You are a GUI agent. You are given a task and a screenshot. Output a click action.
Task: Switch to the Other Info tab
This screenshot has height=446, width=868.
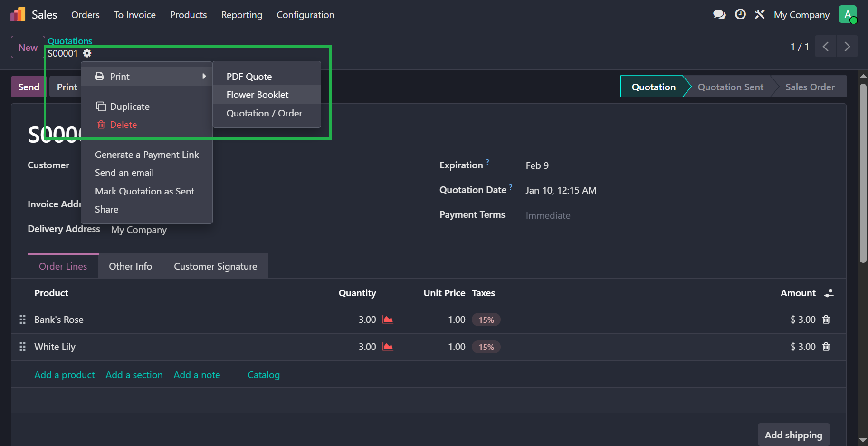click(130, 266)
